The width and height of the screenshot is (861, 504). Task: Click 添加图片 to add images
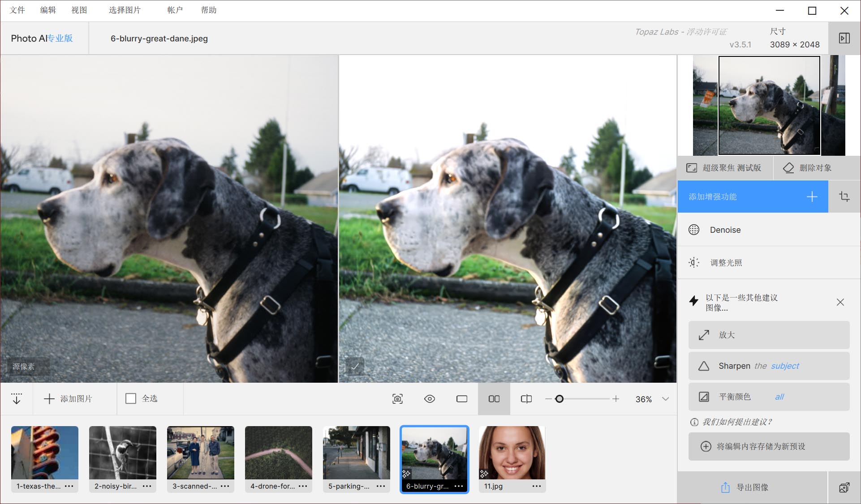pyautogui.click(x=68, y=398)
